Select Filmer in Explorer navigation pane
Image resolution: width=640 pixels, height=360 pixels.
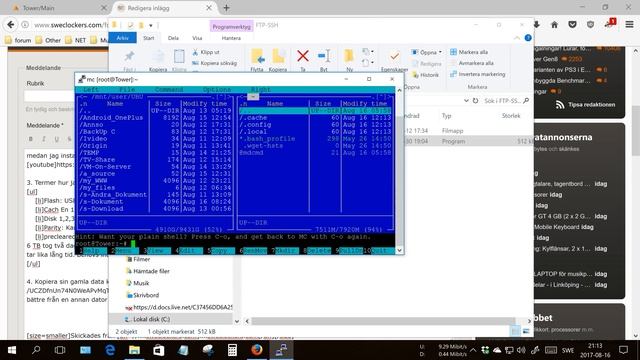pos(138,259)
